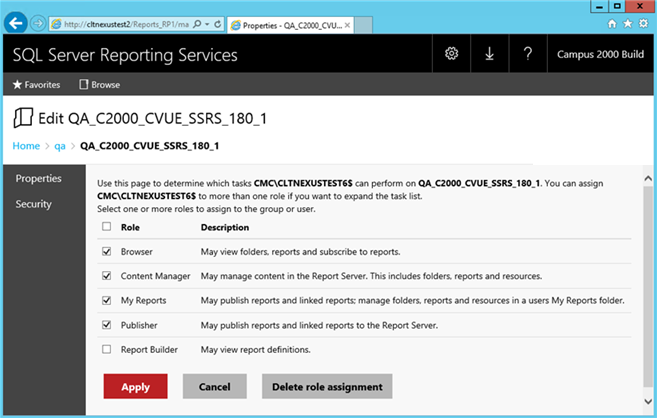
Task: Click the browser forward arrow button
Action: (x=38, y=23)
